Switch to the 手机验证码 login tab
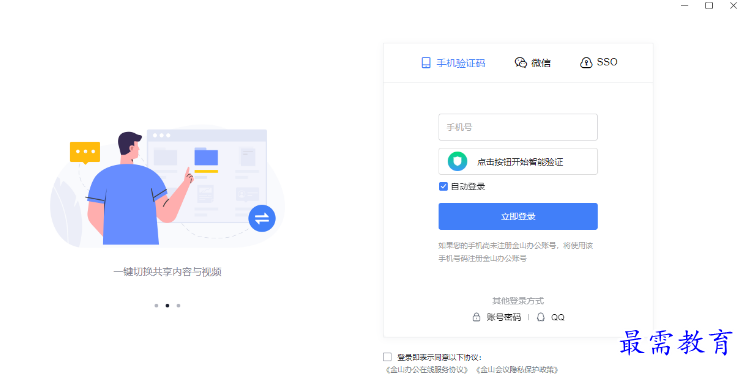741x374 pixels. click(453, 63)
